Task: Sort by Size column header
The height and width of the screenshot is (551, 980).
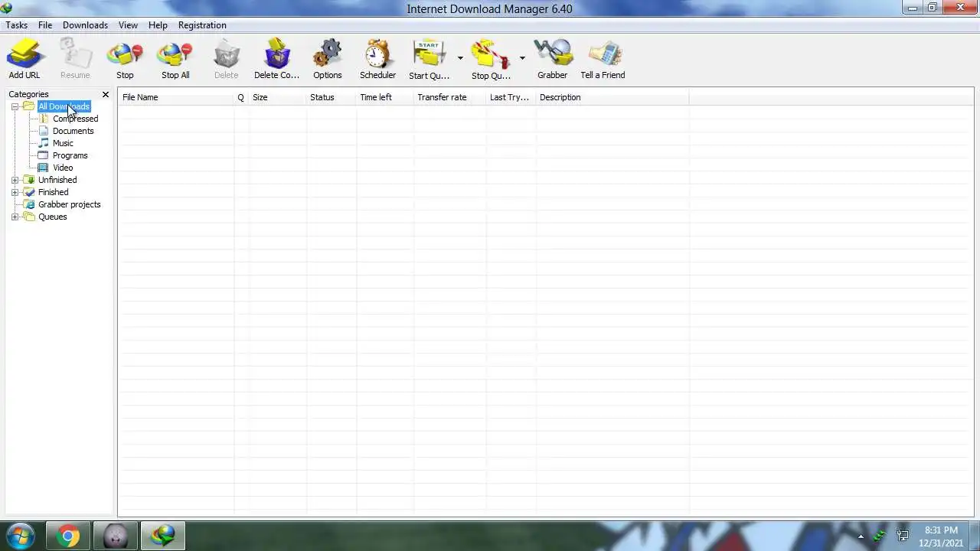Action: click(277, 97)
